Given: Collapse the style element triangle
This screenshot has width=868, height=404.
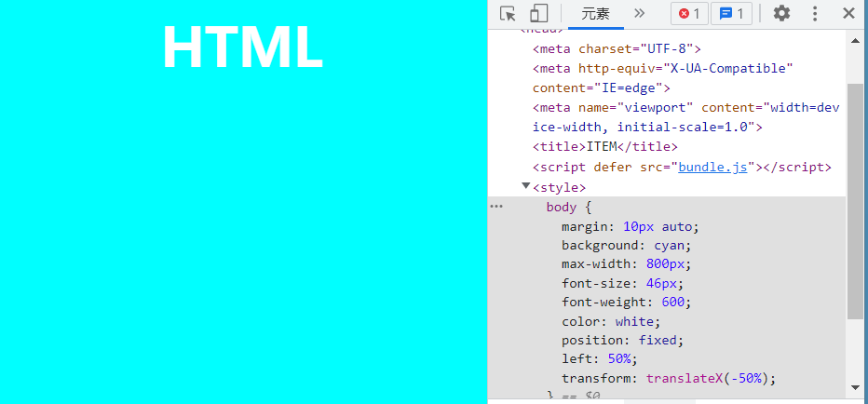Looking at the screenshot, I should point(526,186).
